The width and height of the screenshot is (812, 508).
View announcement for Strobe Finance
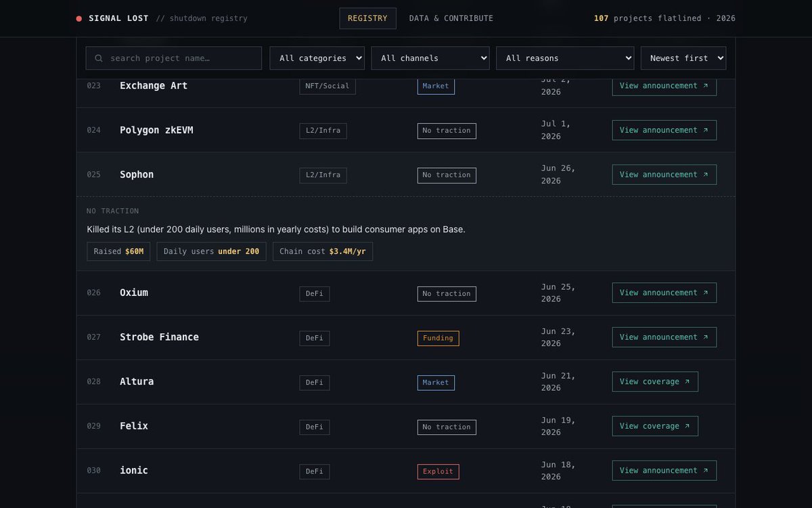[x=664, y=337]
